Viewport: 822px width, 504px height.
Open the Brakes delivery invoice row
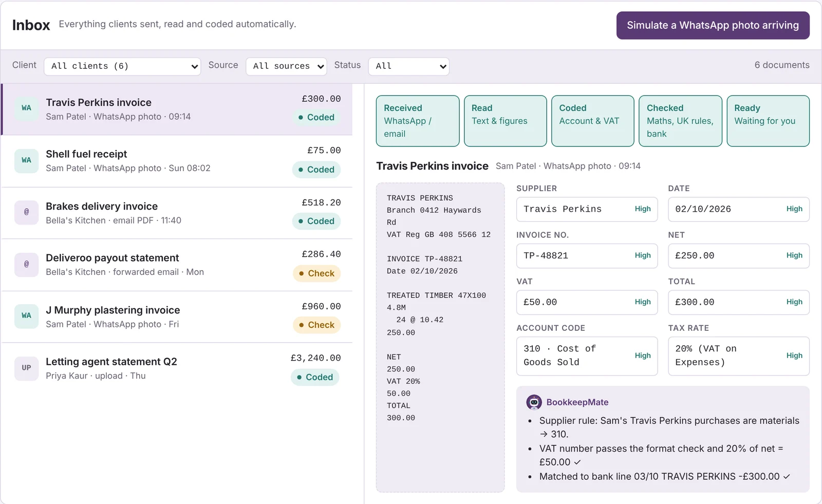[177, 213]
